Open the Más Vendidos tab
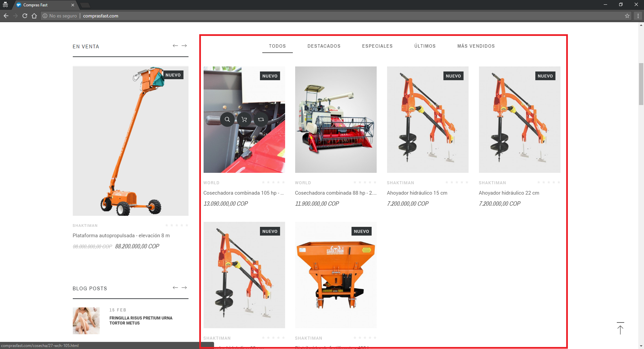644x349 pixels. [x=476, y=46]
